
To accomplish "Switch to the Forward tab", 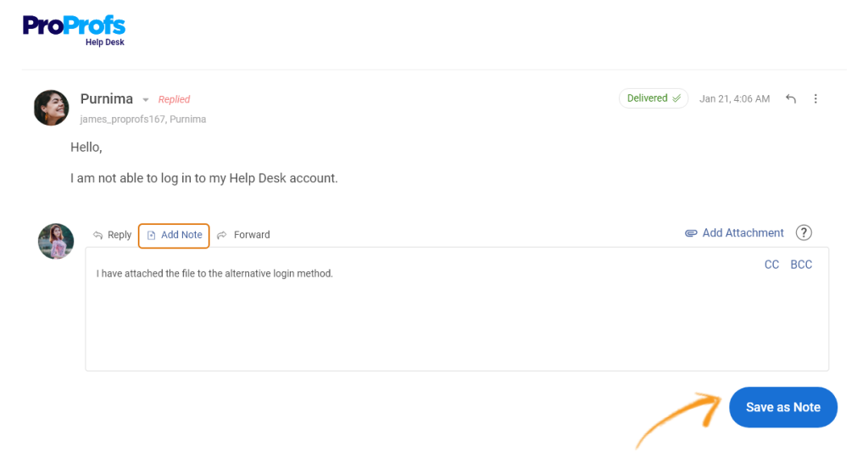I will [x=243, y=235].
